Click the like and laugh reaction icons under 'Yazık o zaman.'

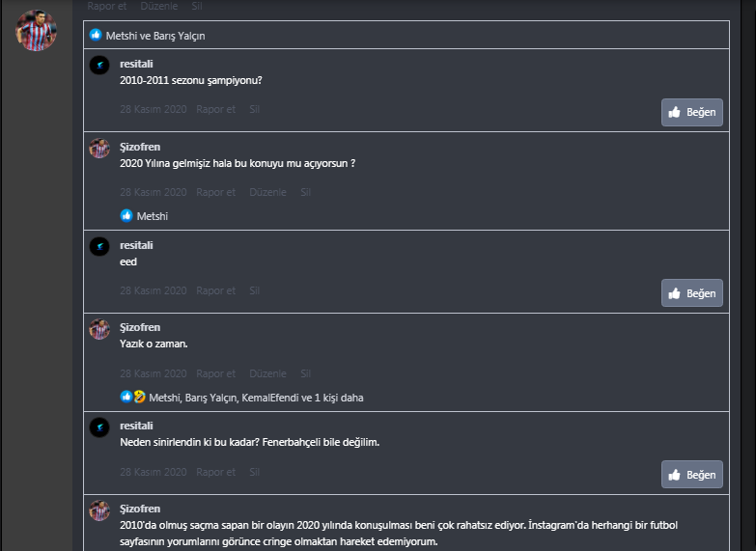click(132, 397)
